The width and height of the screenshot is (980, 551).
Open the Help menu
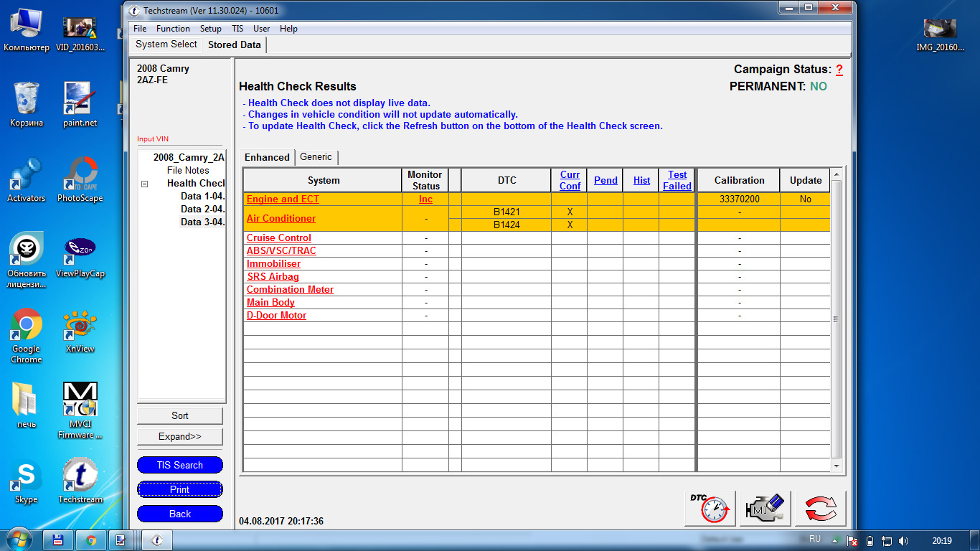[x=288, y=29]
